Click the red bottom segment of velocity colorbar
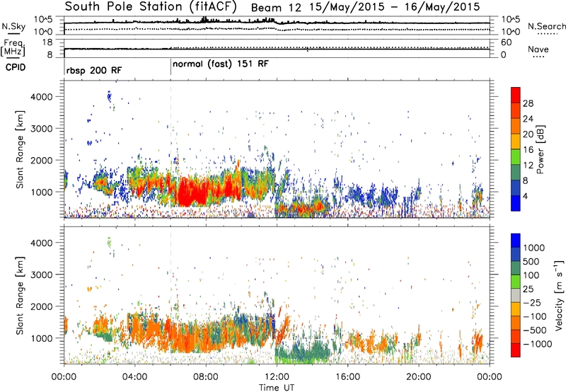This screenshot has width=566, height=392. coord(516,350)
